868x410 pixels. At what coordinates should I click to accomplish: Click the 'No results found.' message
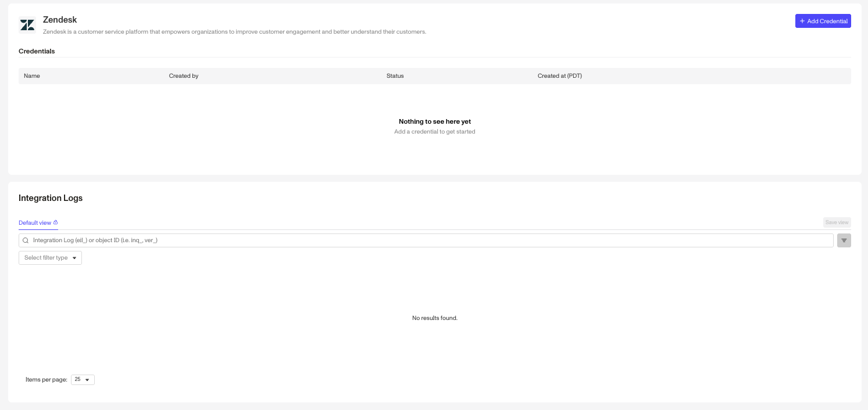pyautogui.click(x=435, y=318)
